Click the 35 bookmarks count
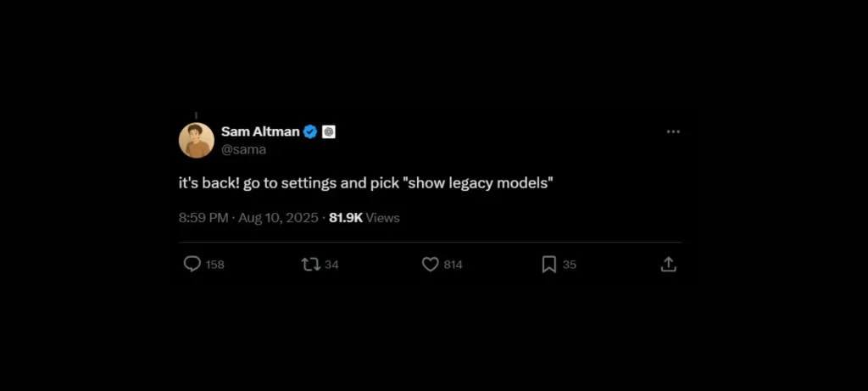This screenshot has width=868, height=391. pyautogui.click(x=570, y=265)
